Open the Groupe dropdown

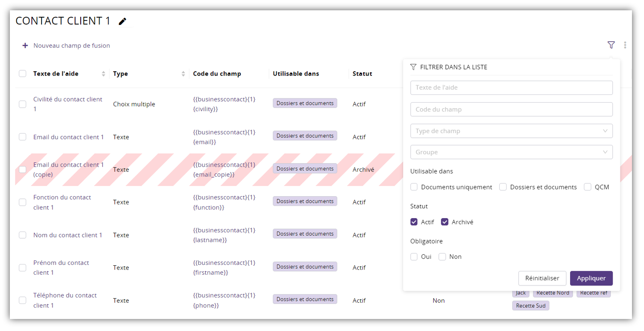511,152
